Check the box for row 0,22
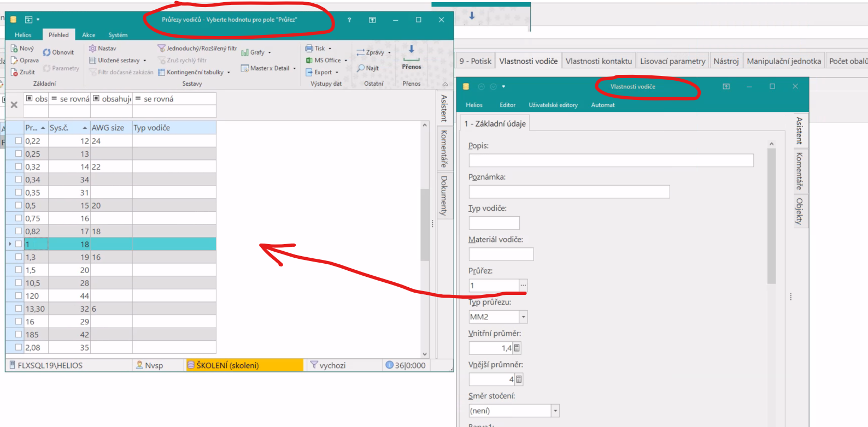Image resolution: width=868 pixels, height=427 pixels. (19, 141)
